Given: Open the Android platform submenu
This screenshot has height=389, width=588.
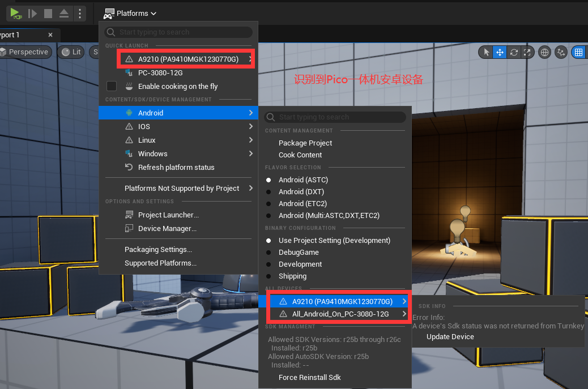Looking at the screenshot, I should (178, 113).
